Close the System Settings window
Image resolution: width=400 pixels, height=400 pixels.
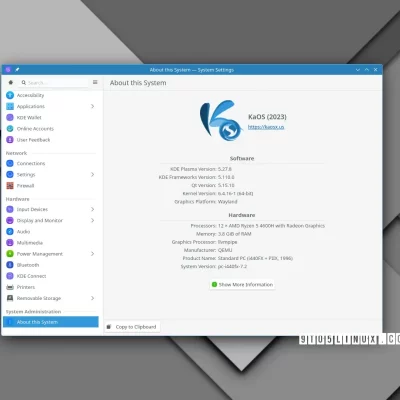(x=376, y=70)
